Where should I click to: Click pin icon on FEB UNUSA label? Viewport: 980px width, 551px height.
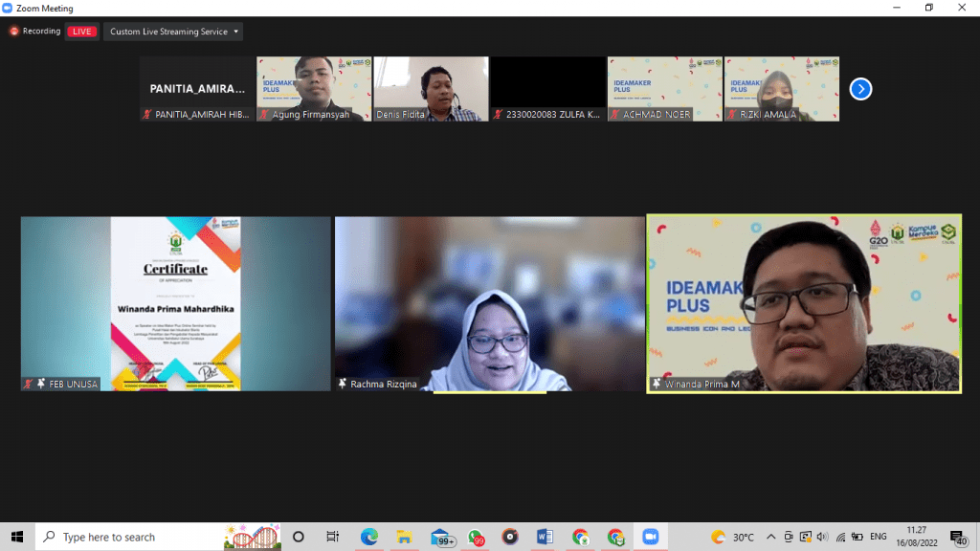point(41,384)
